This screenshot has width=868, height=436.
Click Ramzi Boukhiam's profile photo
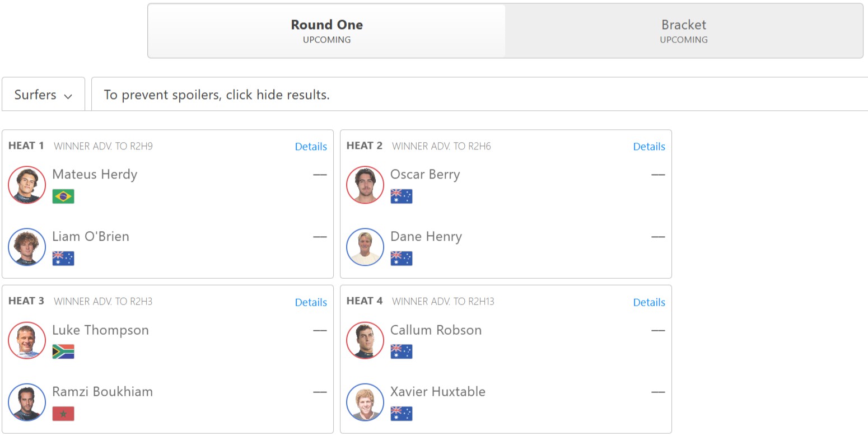(27, 402)
